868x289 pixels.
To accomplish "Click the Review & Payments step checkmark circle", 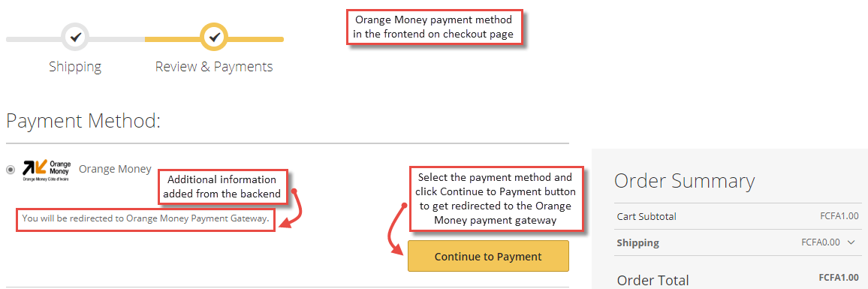I will click(x=214, y=38).
